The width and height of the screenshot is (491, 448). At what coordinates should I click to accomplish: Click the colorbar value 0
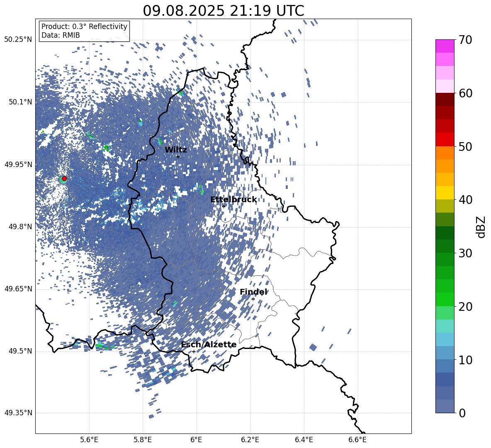pyautogui.click(x=462, y=413)
